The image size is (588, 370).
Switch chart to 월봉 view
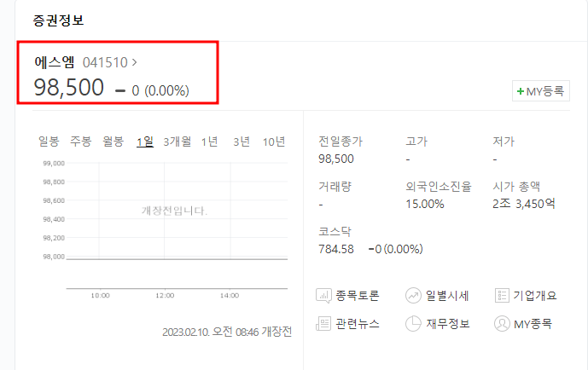[x=113, y=142]
